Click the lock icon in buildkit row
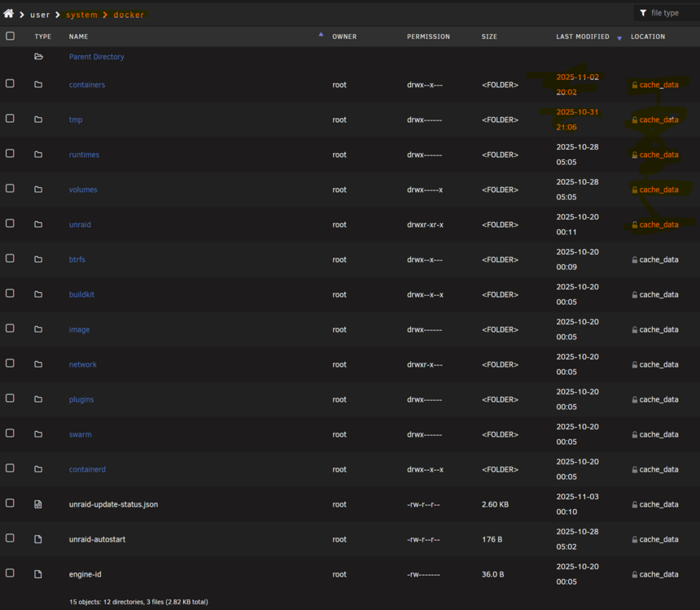700x610 pixels. [634, 294]
